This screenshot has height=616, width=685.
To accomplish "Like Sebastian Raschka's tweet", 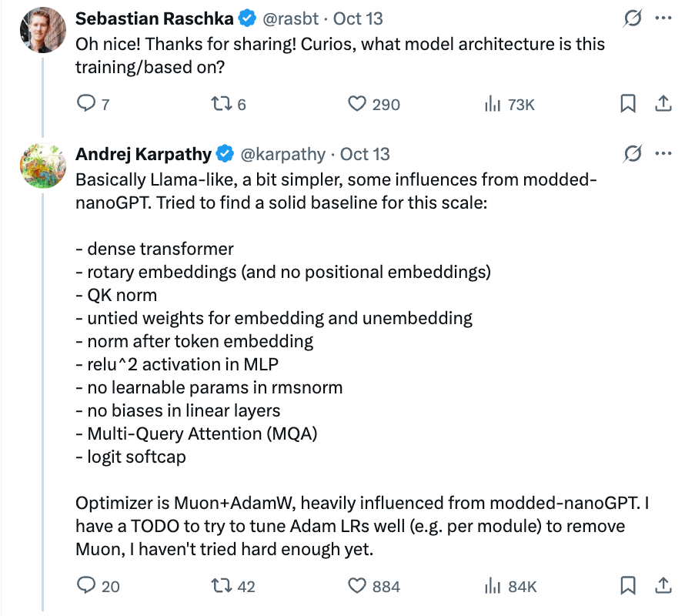I will pyautogui.click(x=356, y=103).
